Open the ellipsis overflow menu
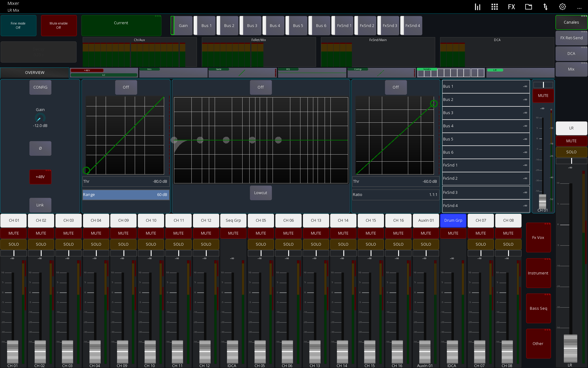The image size is (588, 368). point(579,7)
